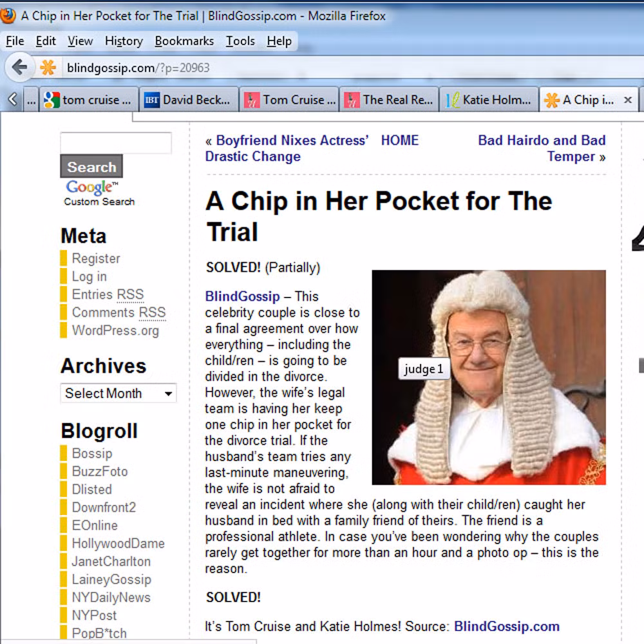Open NYPost in the Blogroll
The height and width of the screenshot is (644, 644).
point(95,616)
